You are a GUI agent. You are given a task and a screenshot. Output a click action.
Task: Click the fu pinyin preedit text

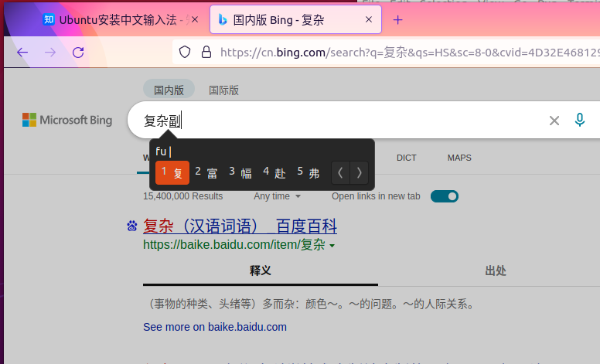click(161, 151)
